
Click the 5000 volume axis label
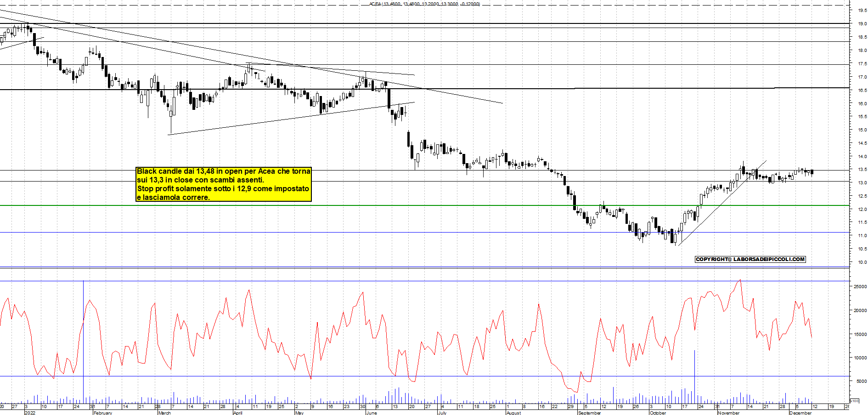pyautogui.click(x=862, y=381)
